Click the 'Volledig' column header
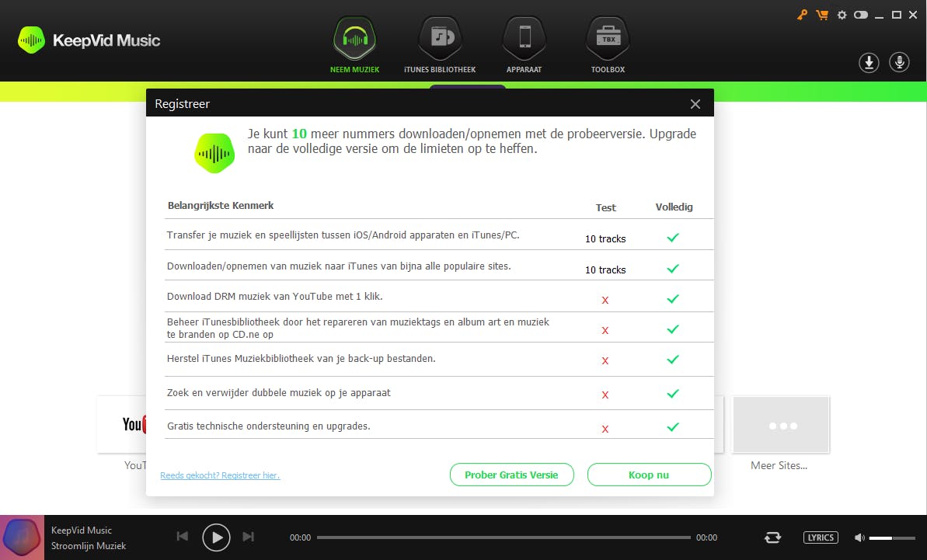927x560 pixels. point(674,207)
